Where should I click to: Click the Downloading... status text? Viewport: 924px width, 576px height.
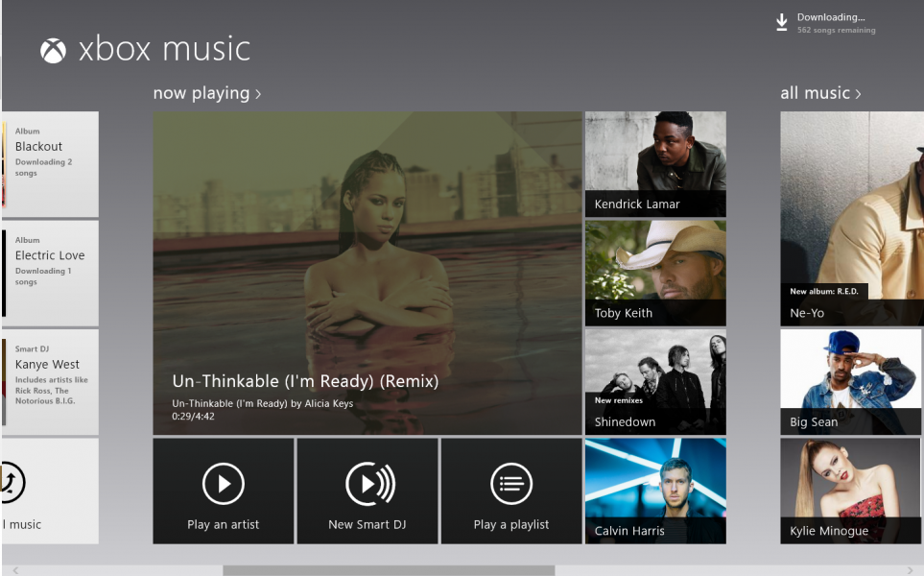831,17
